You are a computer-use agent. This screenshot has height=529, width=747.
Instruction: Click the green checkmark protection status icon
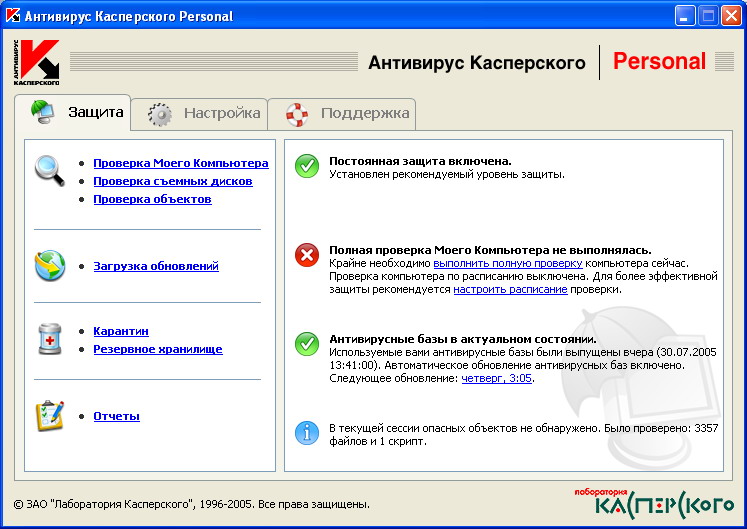pyautogui.click(x=307, y=167)
